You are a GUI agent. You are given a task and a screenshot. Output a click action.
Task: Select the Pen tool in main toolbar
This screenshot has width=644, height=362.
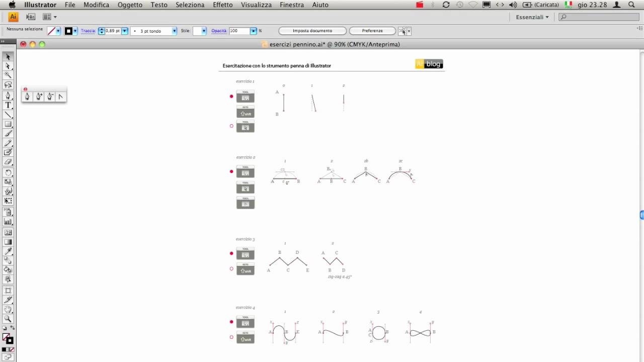pyautogui.click(x=8, y=96)
